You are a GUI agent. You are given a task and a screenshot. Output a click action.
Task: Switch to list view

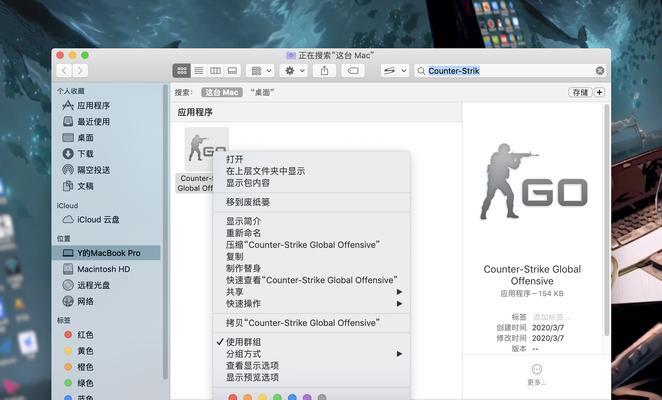tap(198, 71)
